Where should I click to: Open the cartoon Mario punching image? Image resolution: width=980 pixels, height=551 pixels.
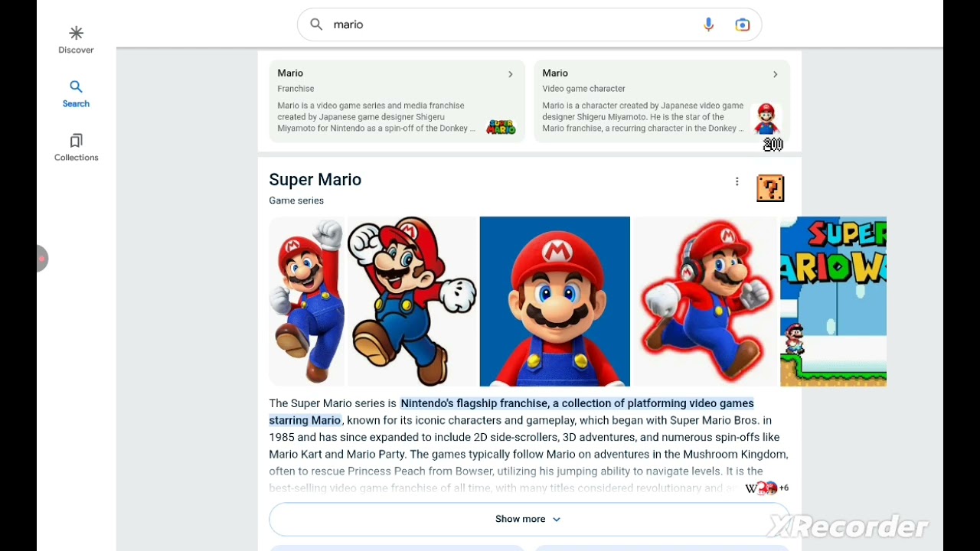(x=413, y=302)
